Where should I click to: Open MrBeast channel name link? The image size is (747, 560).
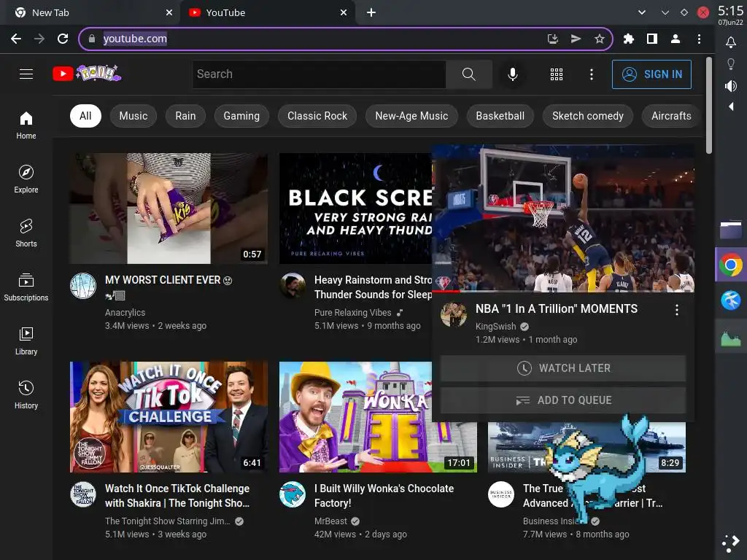(330, 521)
